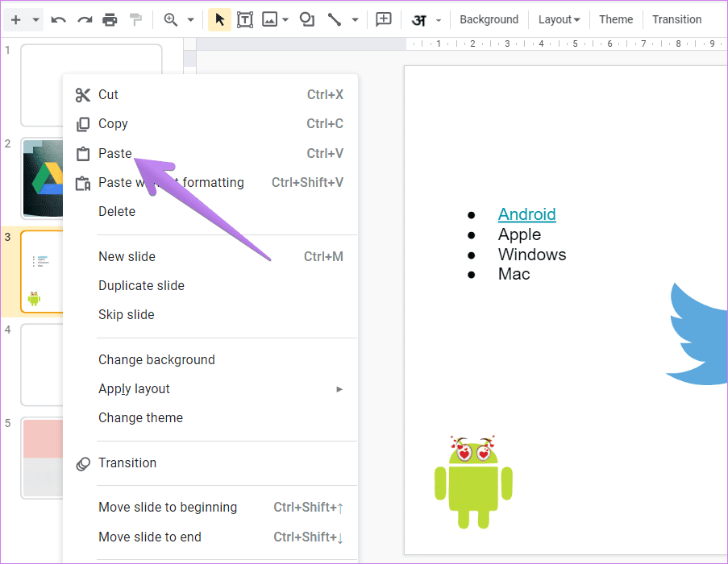Click the Add comment icon

384,19
